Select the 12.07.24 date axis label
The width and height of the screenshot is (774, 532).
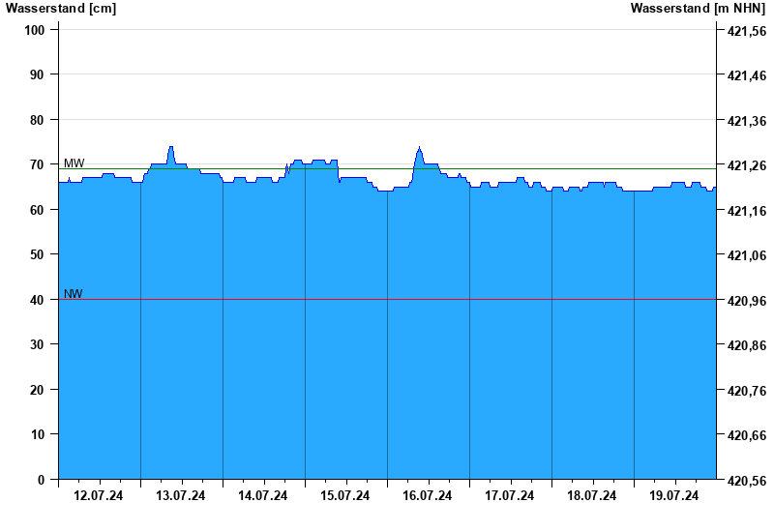(x=99, y=495)
